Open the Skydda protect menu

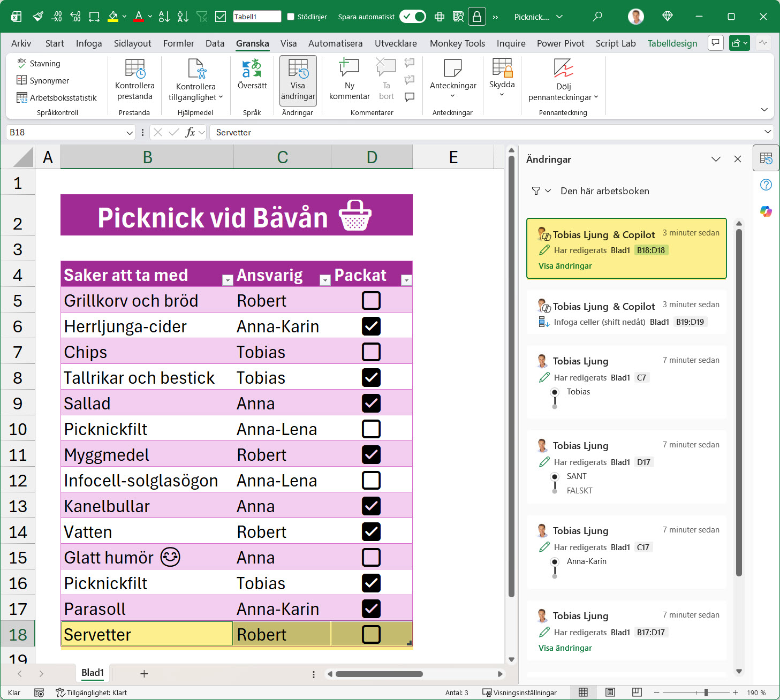[502, 78]
